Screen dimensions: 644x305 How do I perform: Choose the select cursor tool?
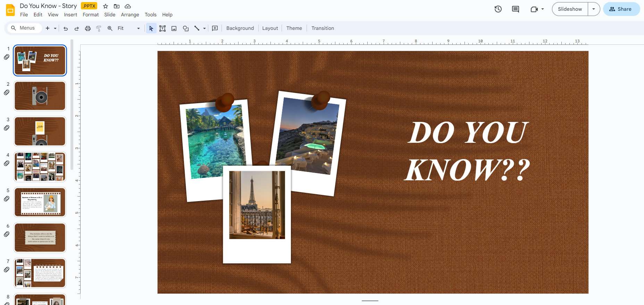tap(151, 28)
